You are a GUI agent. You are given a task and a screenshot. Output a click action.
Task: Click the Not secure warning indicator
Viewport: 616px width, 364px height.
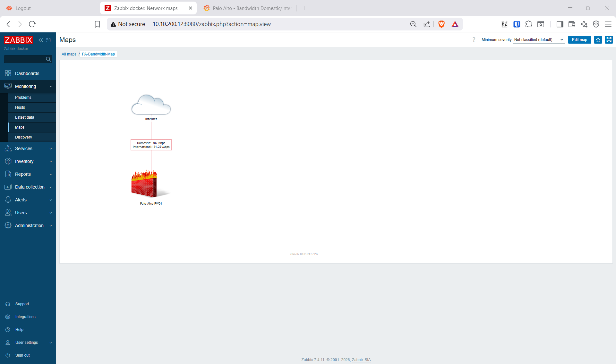click(x=128, y=24)
